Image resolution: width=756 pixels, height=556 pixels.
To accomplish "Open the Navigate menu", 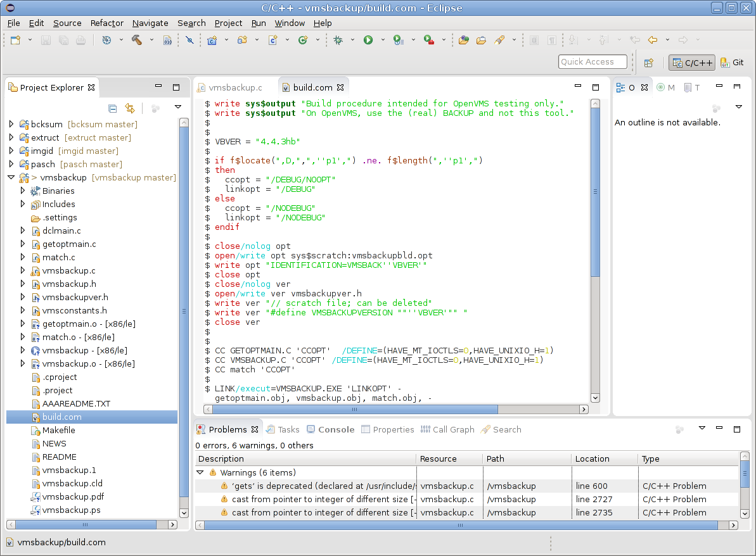I will coord(150,23).
